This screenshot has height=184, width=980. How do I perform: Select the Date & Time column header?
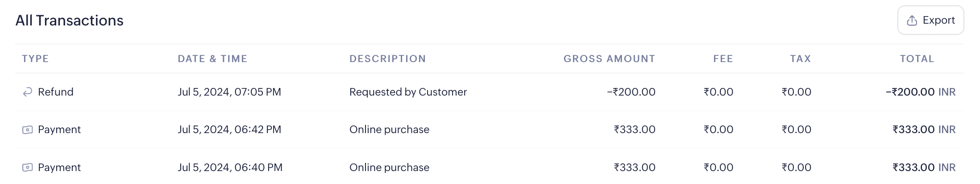[x=212, y=59]
